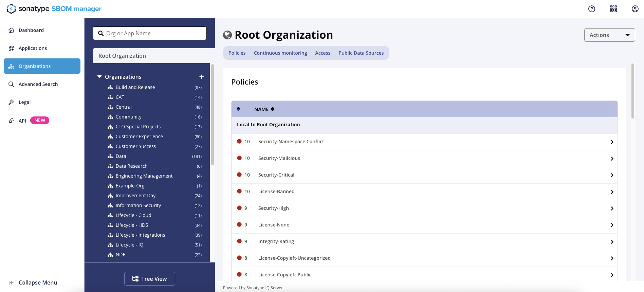Click the red threat dot for License-Banned
Viewport: 644px width, 292px height.
239,191
